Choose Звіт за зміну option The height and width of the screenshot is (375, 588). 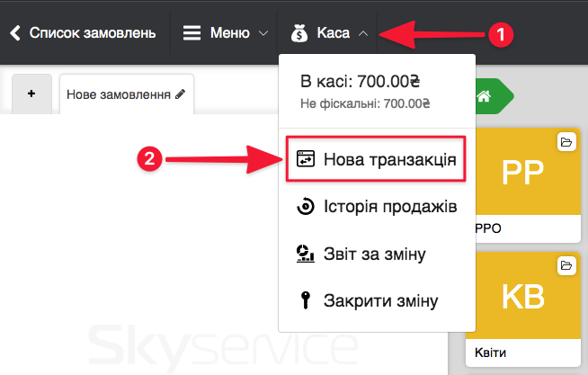[x=374, y=254]
